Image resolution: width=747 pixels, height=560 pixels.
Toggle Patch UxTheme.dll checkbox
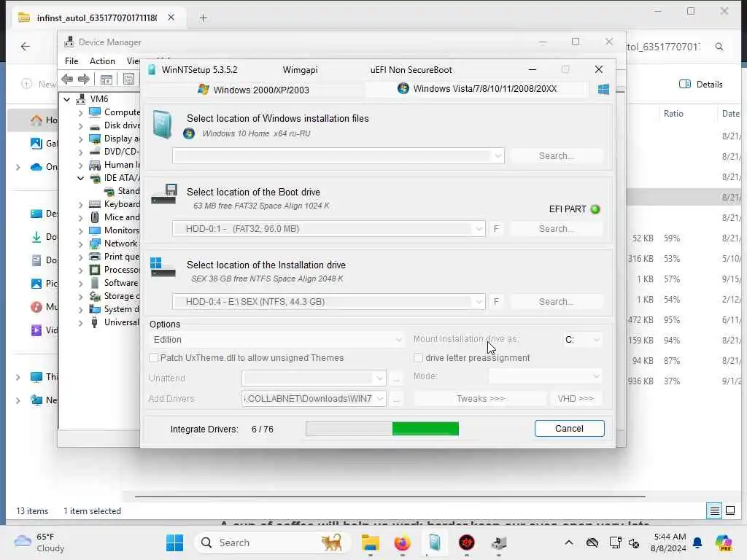tap(153, 357)
